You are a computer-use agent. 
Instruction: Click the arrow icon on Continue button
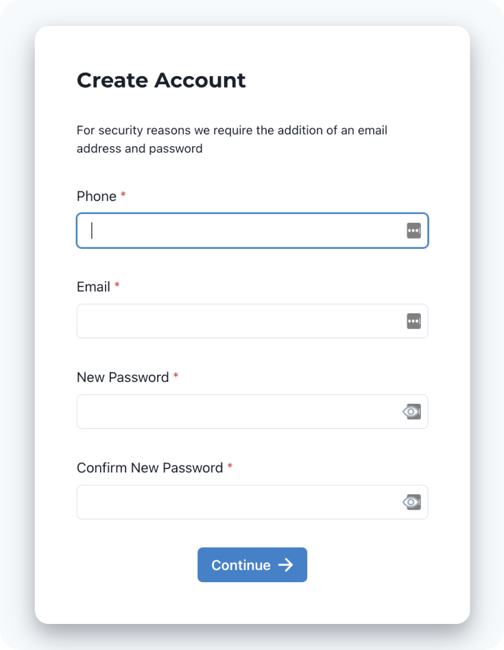point(286,565)
